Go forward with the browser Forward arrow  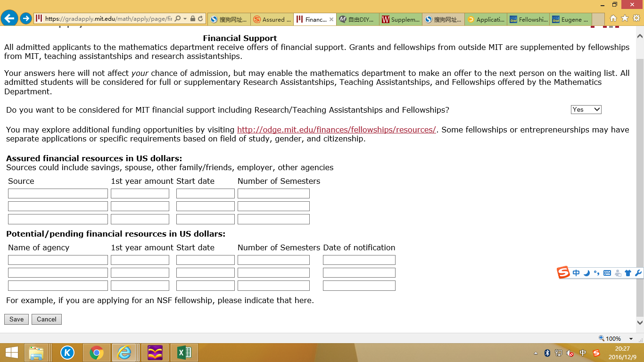[x=26, y=18]
